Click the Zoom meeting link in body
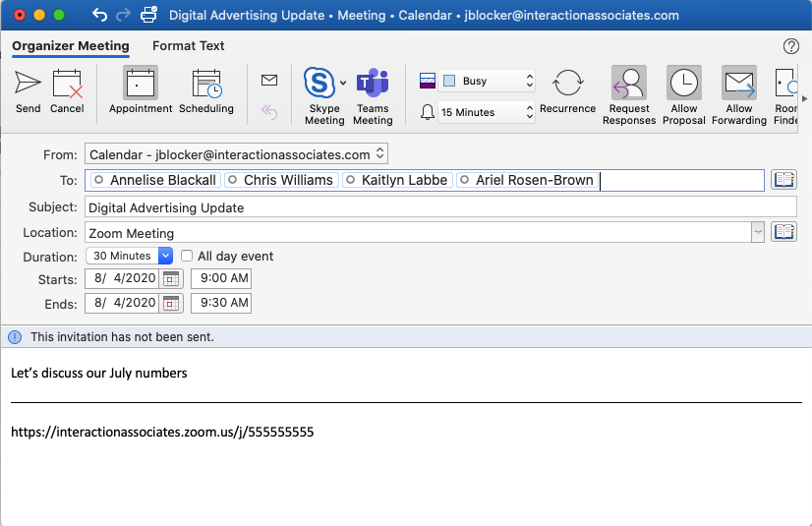Image resolution: width=812 pixels, height=526 pixels. tap(162, 432)
